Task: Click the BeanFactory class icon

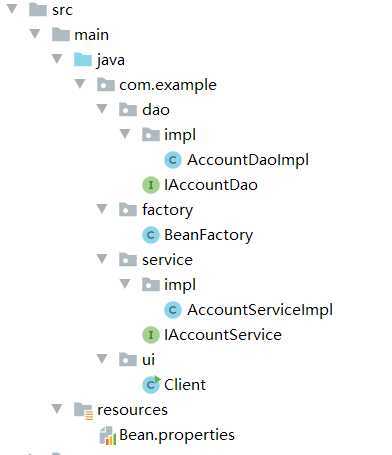Action: click(x=151, y=235)
